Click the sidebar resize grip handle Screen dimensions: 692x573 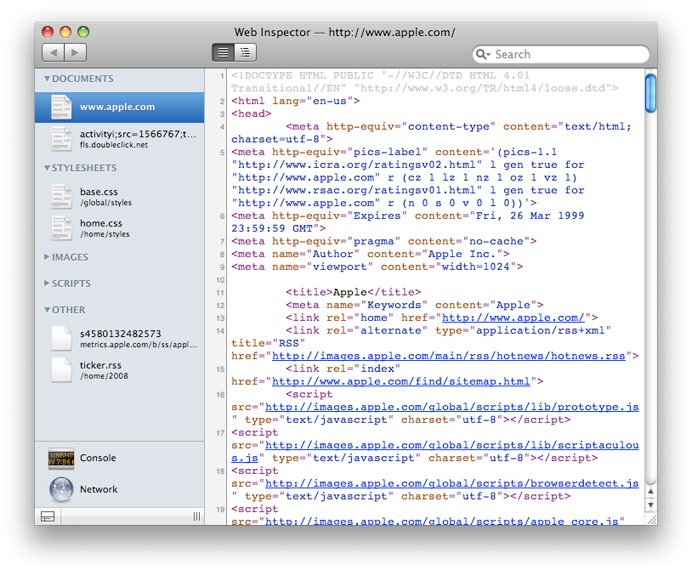(x=197, y=516)
